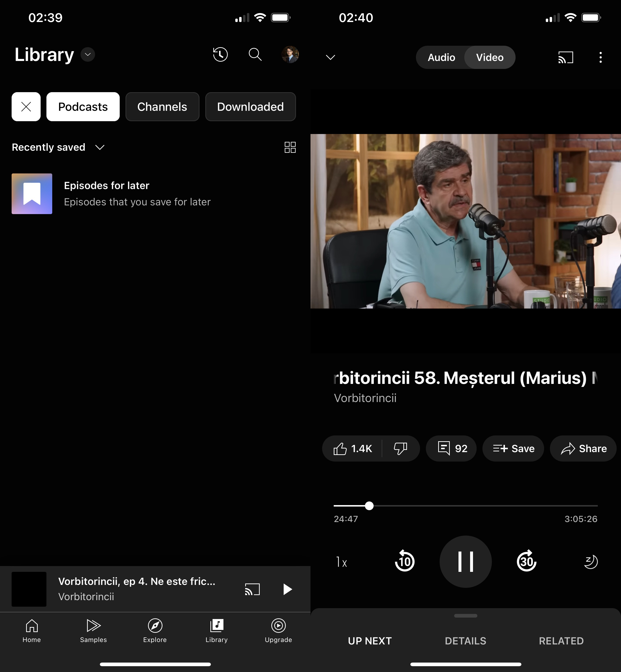Pause the playing episode

466,561
